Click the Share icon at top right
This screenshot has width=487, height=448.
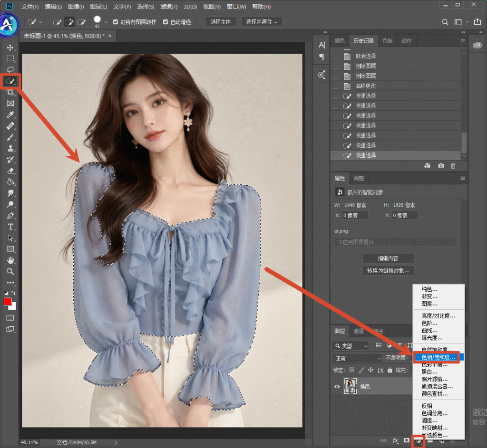477,22
